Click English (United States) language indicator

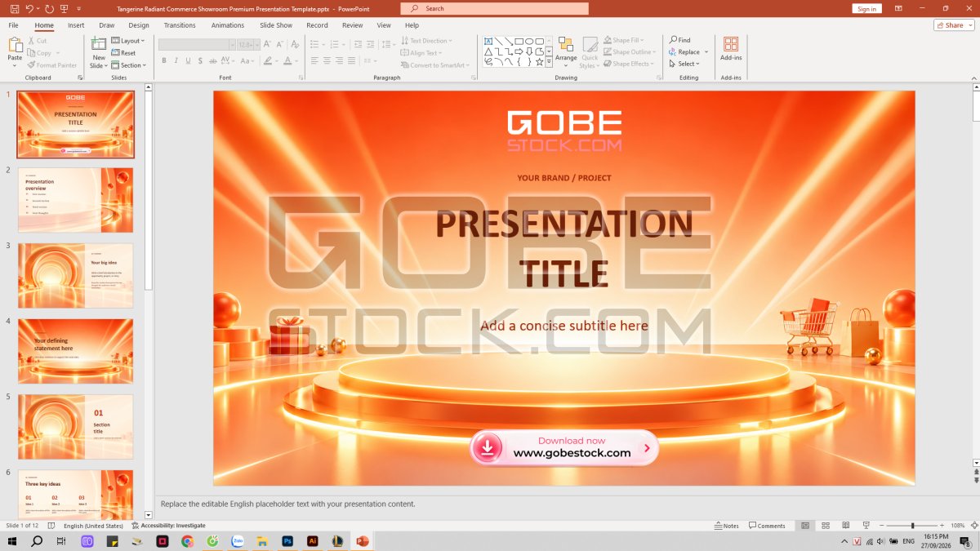pyautogui.click(x=93, y=526)
